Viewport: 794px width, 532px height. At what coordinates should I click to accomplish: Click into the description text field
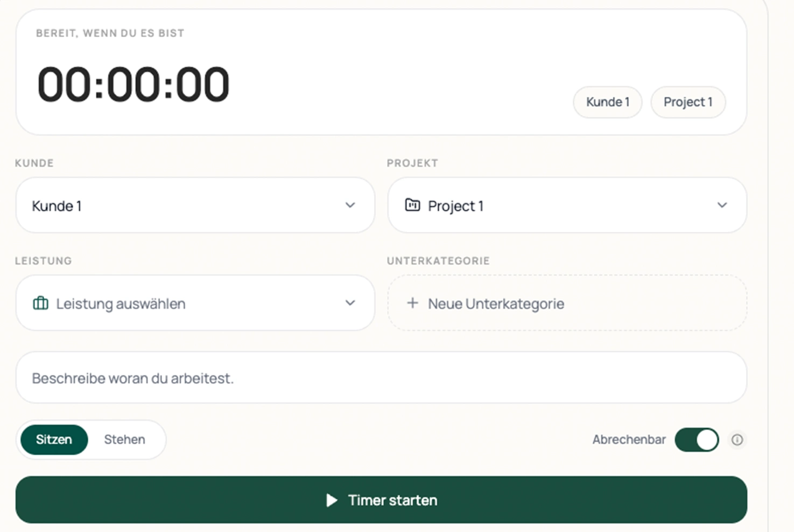[x=381, y=378]
